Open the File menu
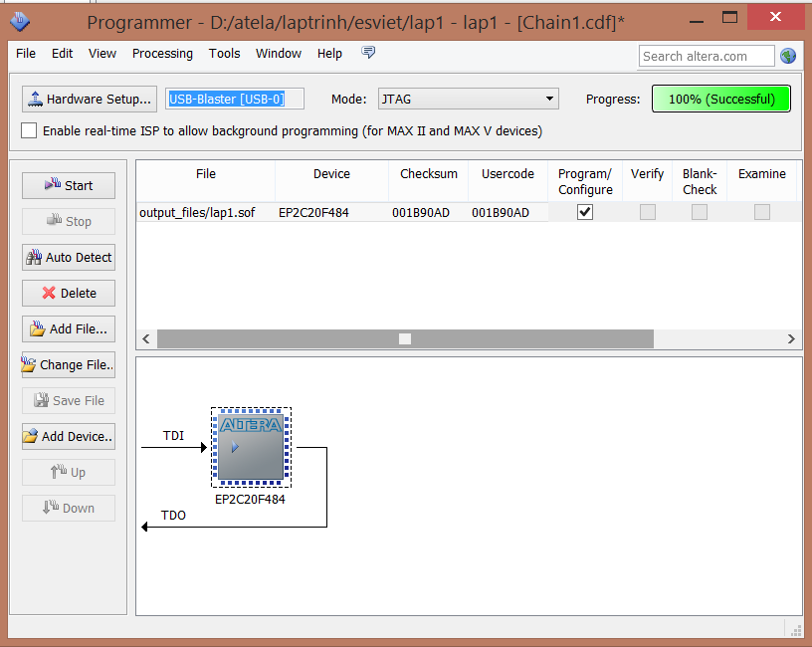The image size is (812, 647). pos(26,54)
